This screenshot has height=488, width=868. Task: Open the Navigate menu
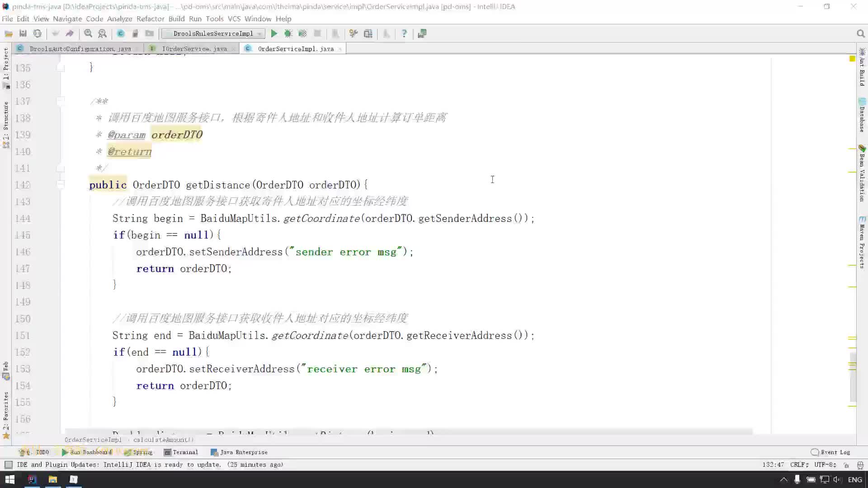point(67,19)
